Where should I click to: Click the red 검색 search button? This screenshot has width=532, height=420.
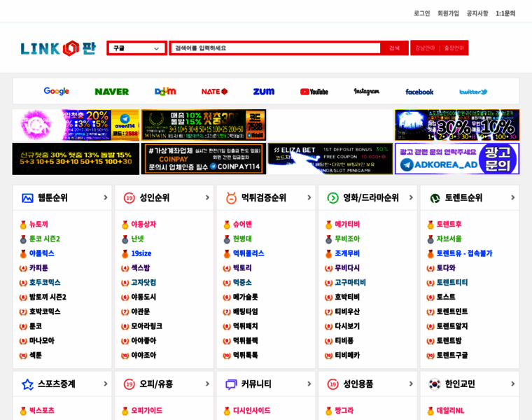click(394, 48)
